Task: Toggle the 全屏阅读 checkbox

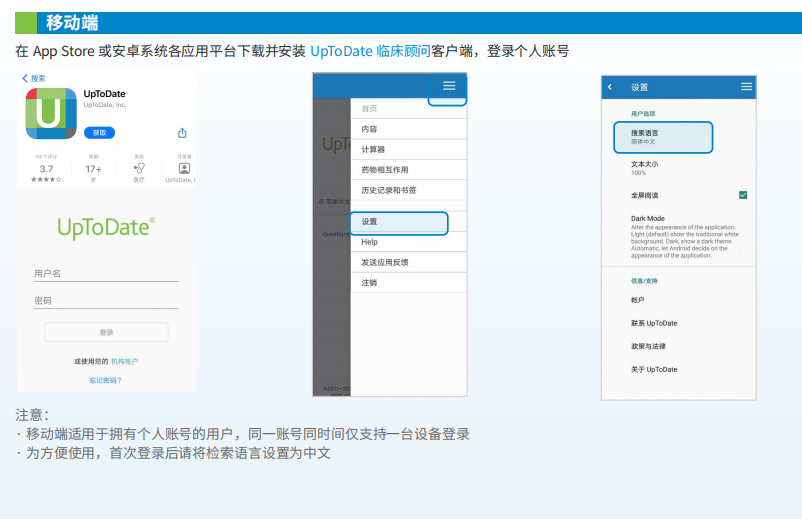Action: 743,195
